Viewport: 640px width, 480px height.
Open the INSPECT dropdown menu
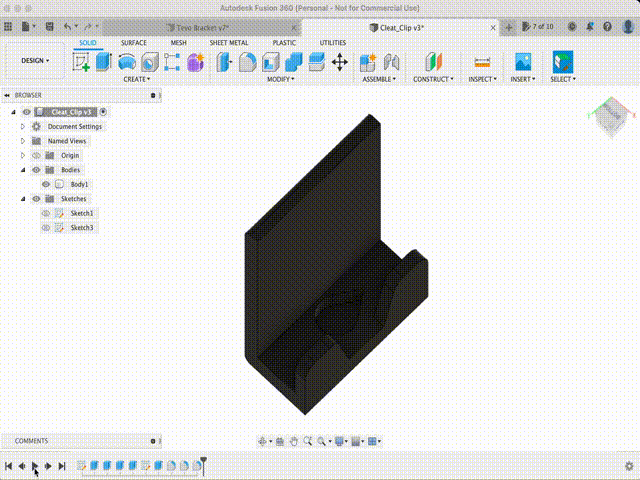click(482, 79)
